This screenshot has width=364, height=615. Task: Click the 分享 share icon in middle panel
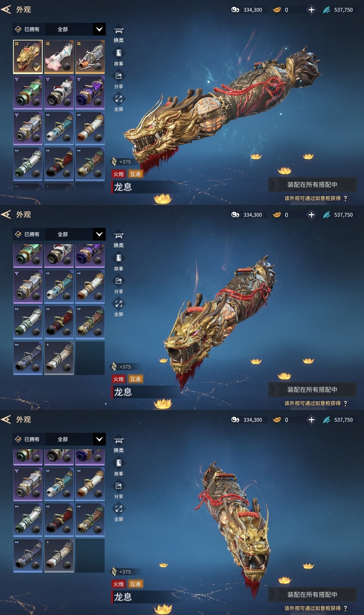[x=119, y=281]
